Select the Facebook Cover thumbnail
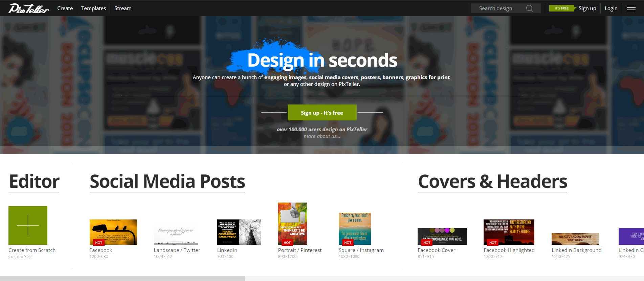The height and width of the screenshot is (281, 644). coord(442,236)
